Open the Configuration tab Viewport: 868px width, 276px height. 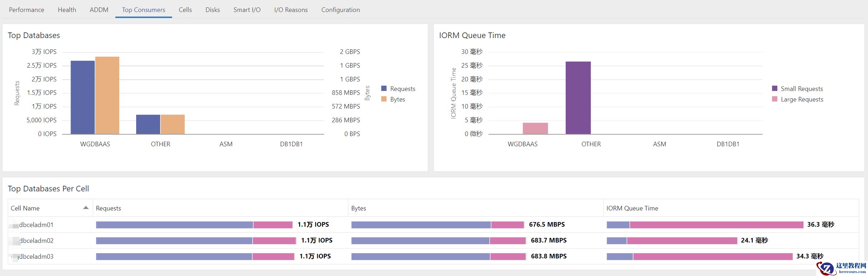[341, 10]
